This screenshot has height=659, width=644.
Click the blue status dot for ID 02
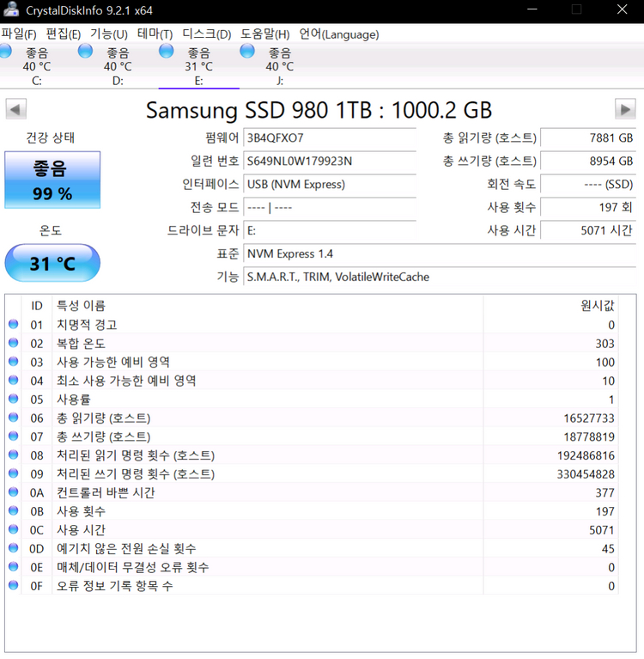click(x=14, y=343)
